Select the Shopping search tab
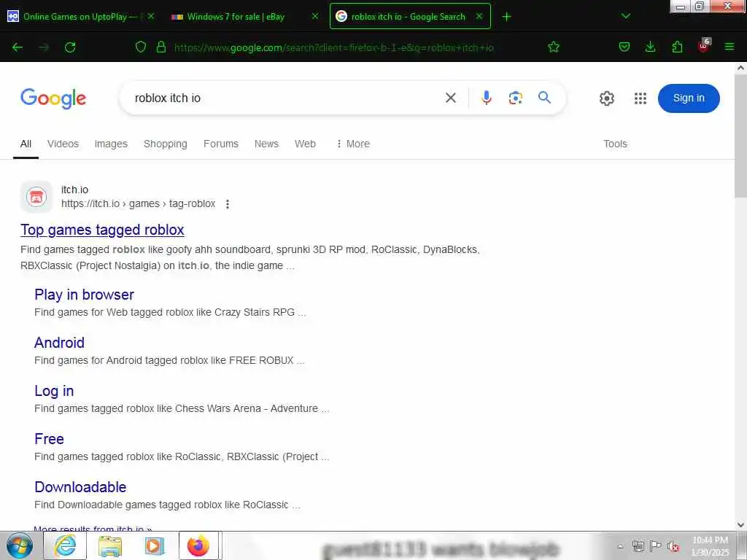 (x=166, y=144)
